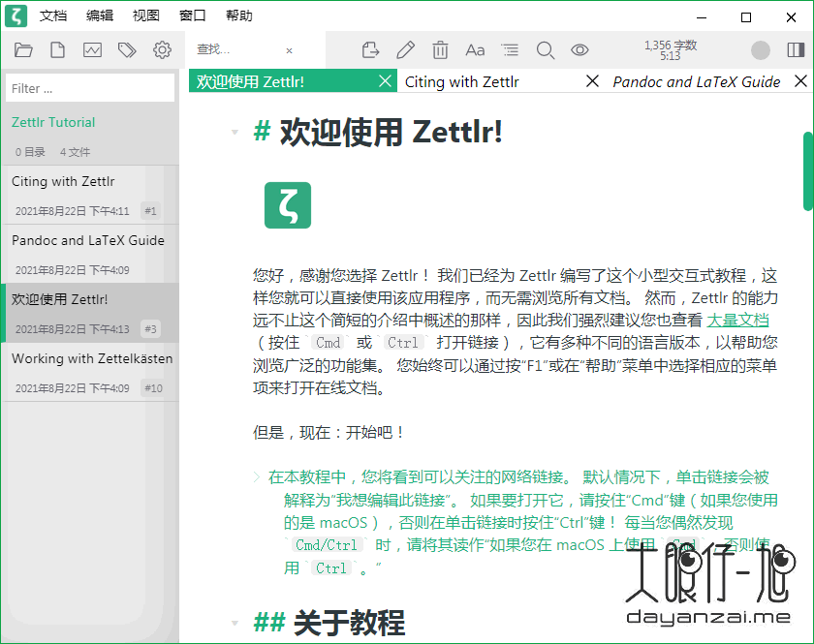Close the Pandoc and LaTeX Guide tab
Screen dimensions: 814x644
click(800, 81)
